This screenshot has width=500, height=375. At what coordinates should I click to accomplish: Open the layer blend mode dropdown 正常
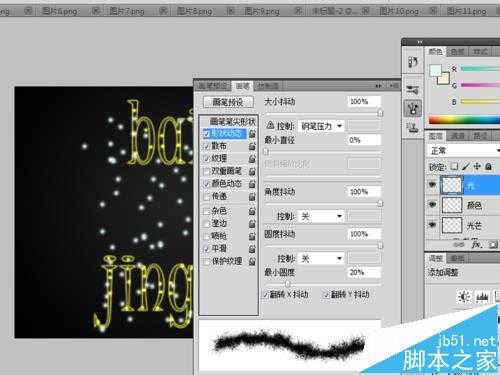464,151
